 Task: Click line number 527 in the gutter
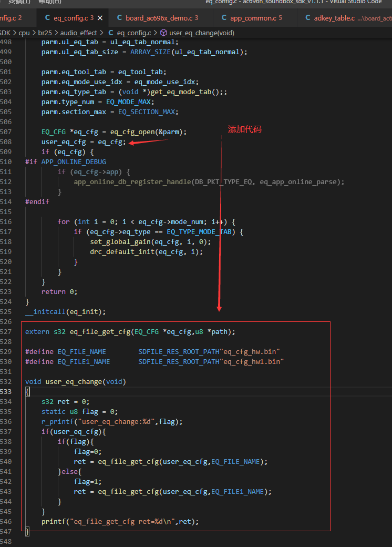coord(6,331)
